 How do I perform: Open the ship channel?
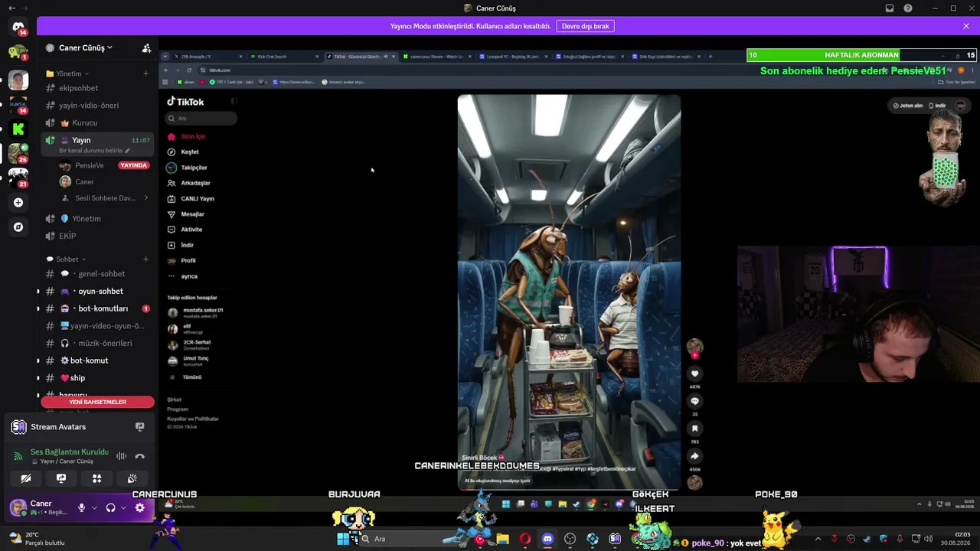[x=97, y=378]
